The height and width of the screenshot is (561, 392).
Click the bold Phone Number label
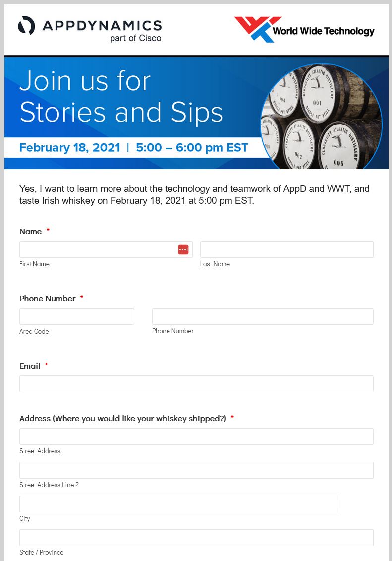pos(48,299)
